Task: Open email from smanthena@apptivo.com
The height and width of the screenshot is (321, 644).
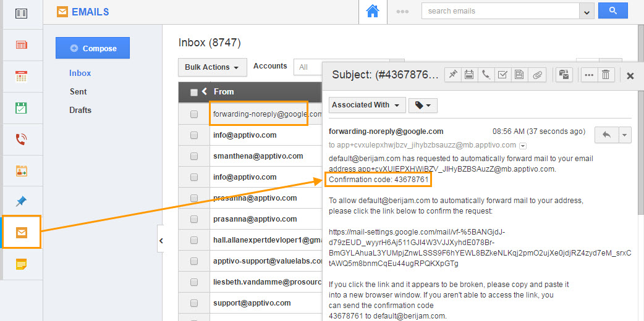Action: (x=258, y=156)
